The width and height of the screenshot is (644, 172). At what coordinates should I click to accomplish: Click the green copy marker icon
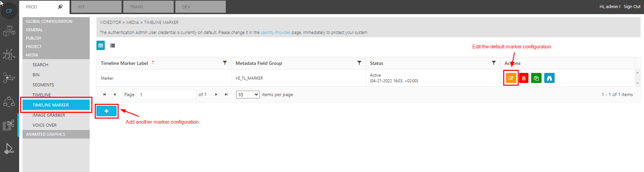click(536, 78)
